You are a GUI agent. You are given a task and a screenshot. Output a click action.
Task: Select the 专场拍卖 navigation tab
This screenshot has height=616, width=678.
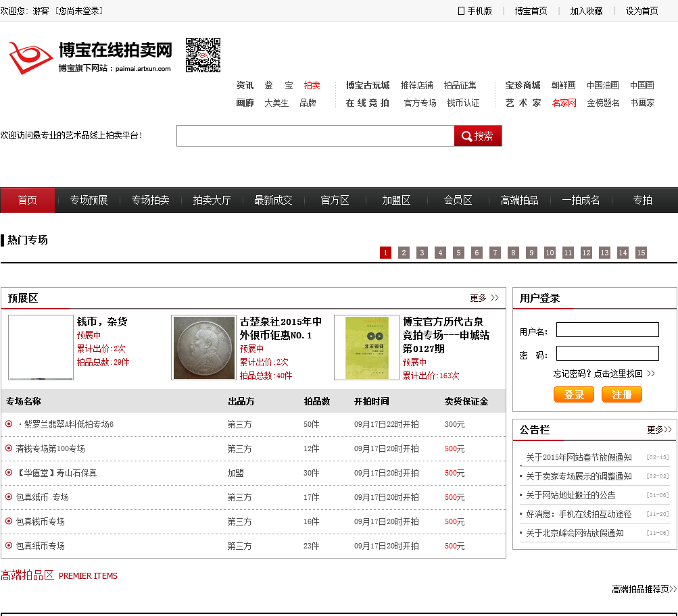point(150,200)
